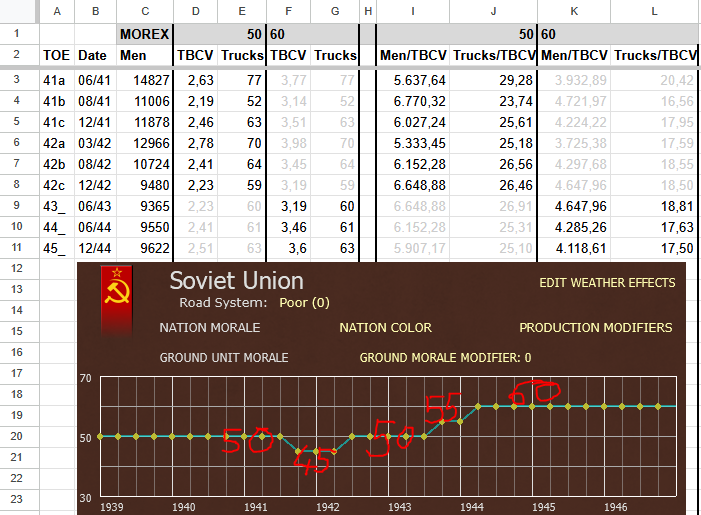Click Men/TBCV header in column I
This screenshot has height=515, width=701.
tap(413, 55)
